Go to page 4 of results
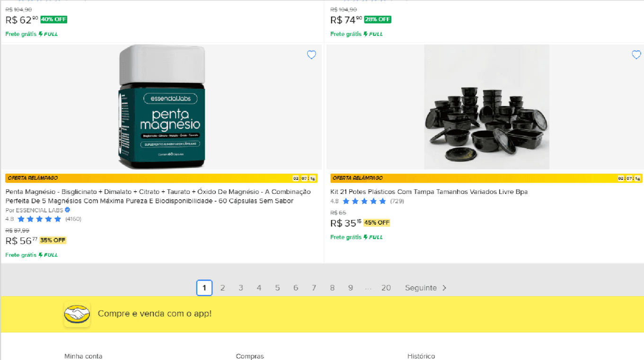Screen dimensions: 644x360 [x=259, y=288]
